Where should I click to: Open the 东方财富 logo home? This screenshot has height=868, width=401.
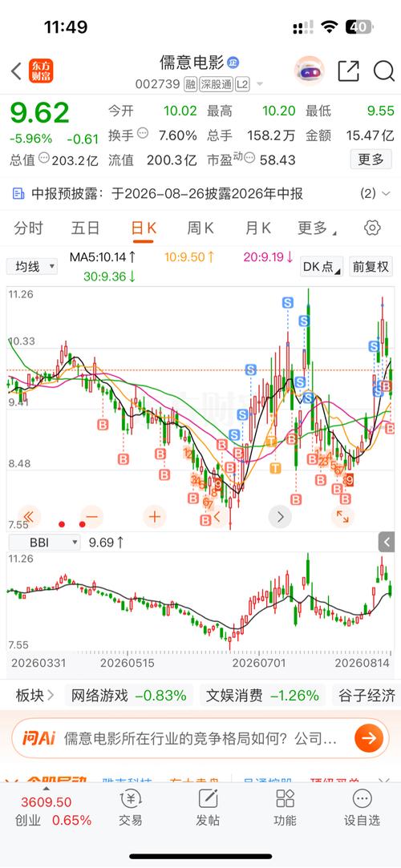coord(42,71)
